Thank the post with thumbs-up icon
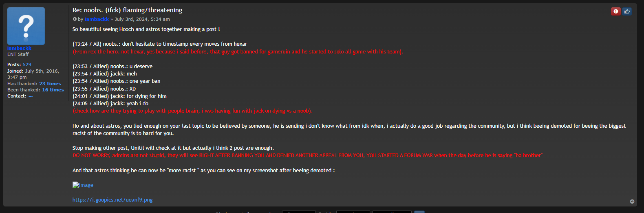This screenshot has width=644, height=213. [627, 11]
